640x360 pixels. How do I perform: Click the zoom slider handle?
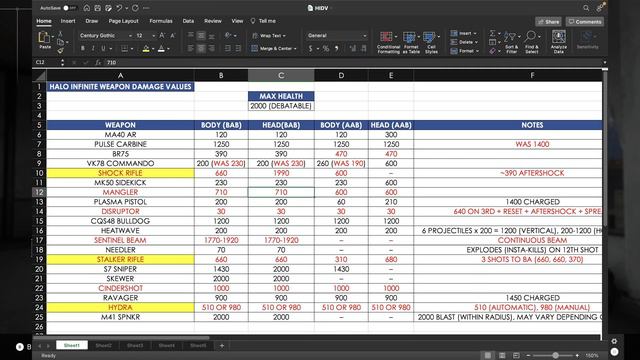point(555,356)
